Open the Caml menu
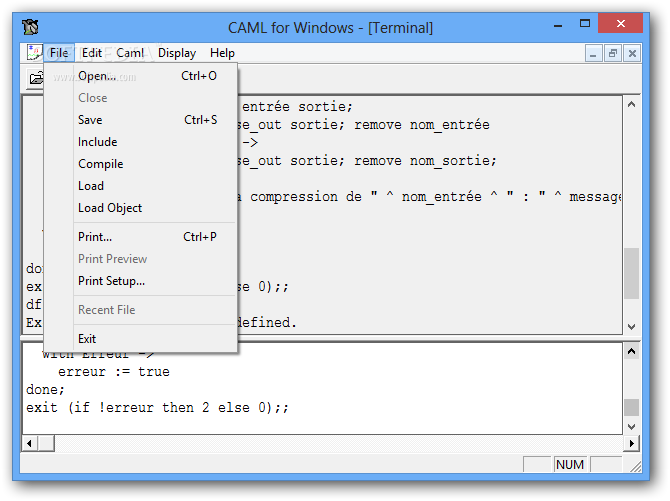The image size is (670, 501). point(130,53)
